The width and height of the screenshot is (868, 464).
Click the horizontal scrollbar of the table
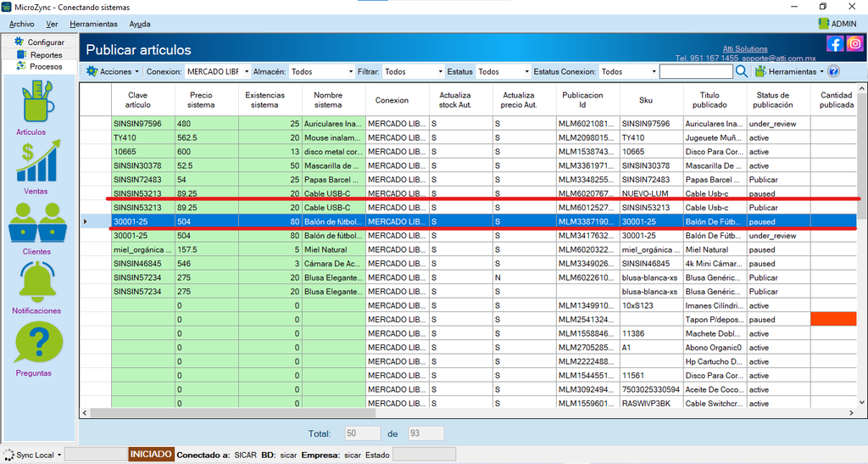click(x=232, y=413)
